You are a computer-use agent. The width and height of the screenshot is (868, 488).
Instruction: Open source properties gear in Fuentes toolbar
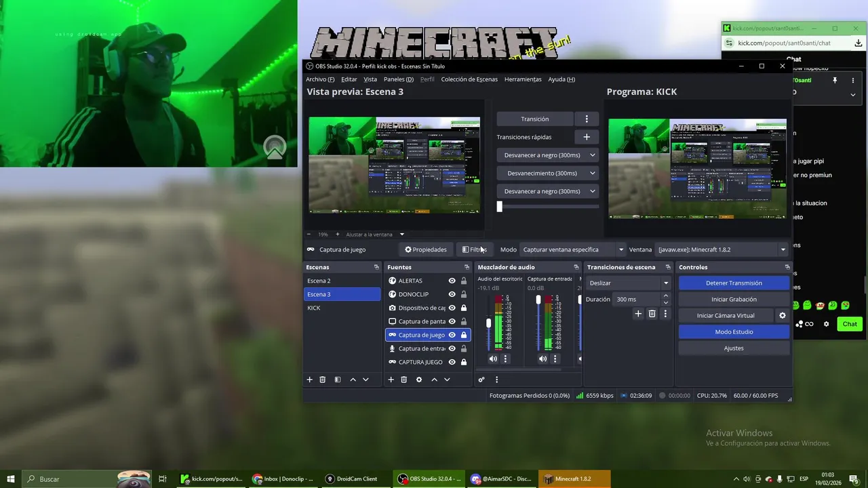coord(419,380)
